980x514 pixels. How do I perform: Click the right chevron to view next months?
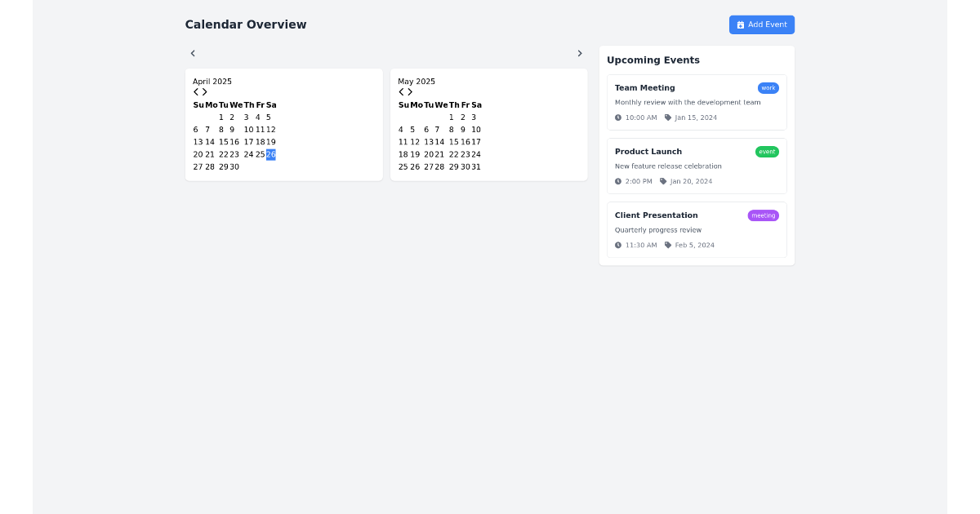580,52
